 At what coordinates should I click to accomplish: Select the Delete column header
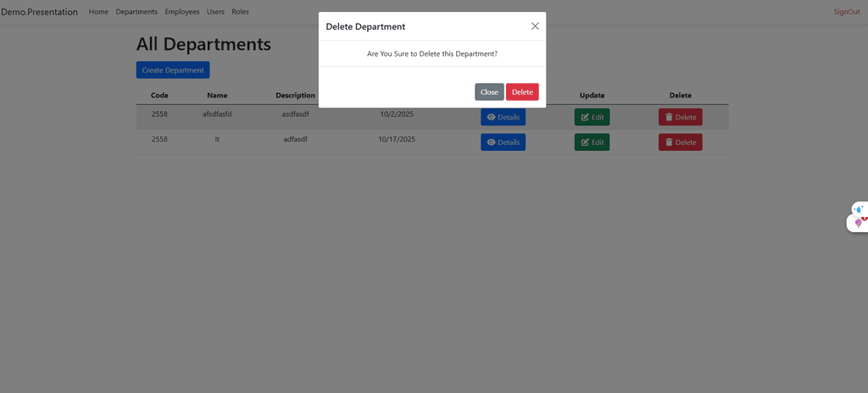tap(681, 95)
